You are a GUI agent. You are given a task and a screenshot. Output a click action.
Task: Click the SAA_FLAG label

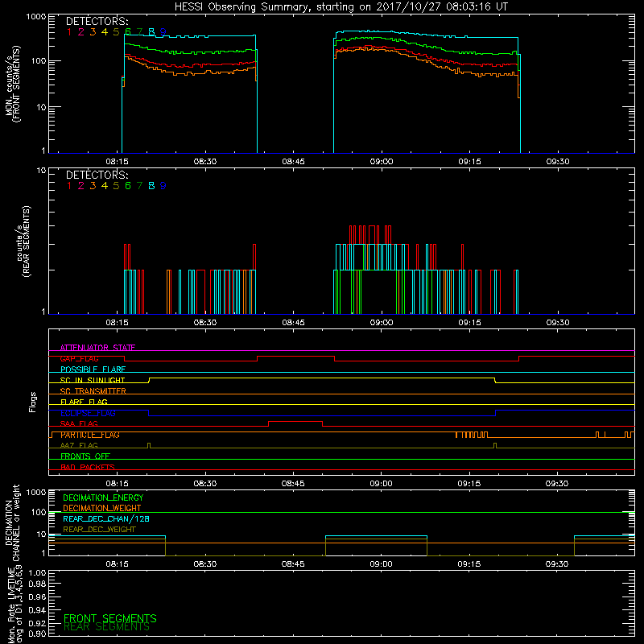(79, 424)
